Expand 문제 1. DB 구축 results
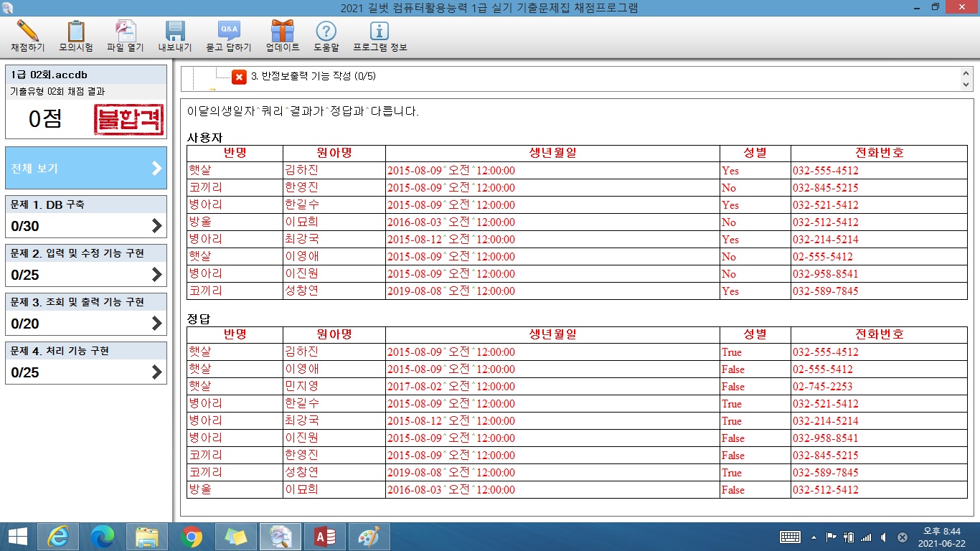The height and width of the screenshot is (551, 980). click(x=86, y=217)
